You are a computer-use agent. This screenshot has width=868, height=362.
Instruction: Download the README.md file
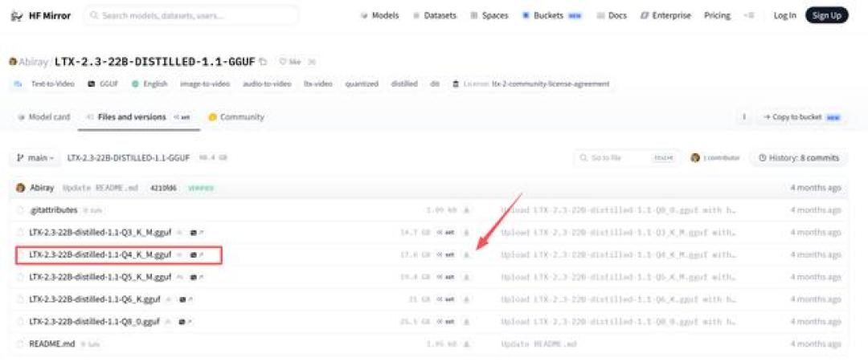(x=466, y=344)
